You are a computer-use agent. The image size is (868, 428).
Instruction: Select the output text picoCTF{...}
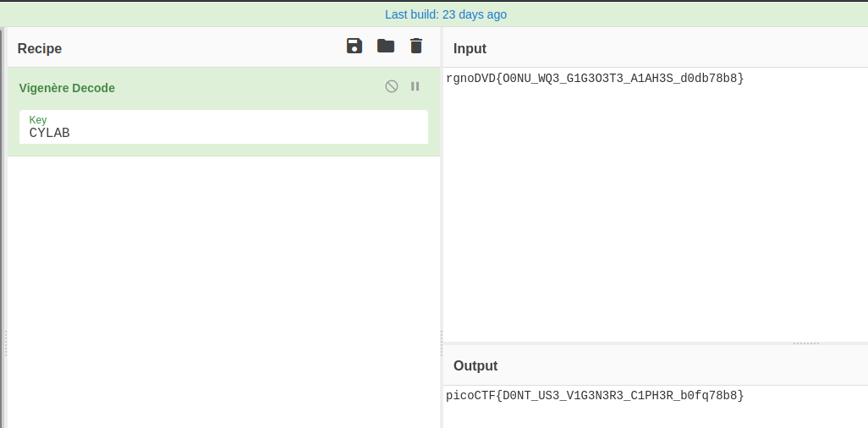pos(595,396)
